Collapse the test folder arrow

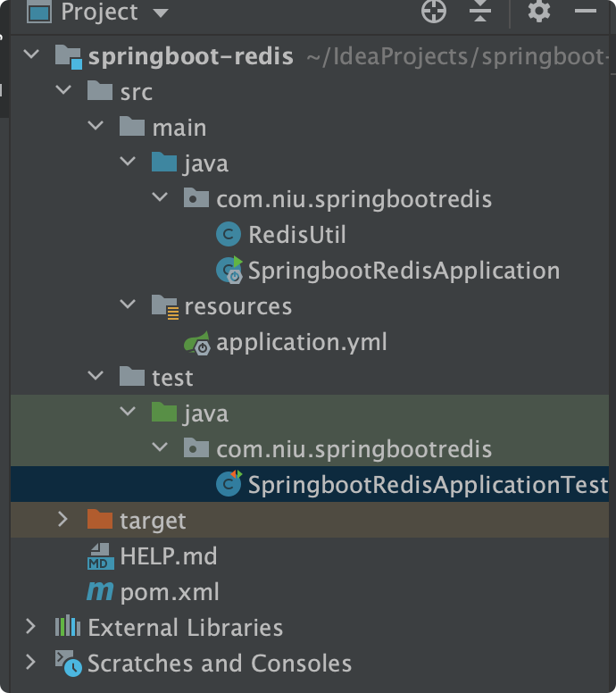click(x=96, y=377)
